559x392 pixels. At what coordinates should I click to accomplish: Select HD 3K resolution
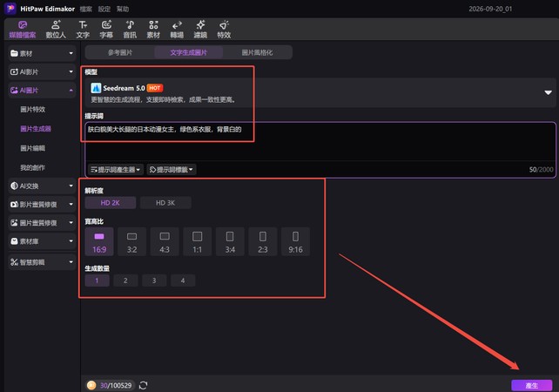(165, 203)
